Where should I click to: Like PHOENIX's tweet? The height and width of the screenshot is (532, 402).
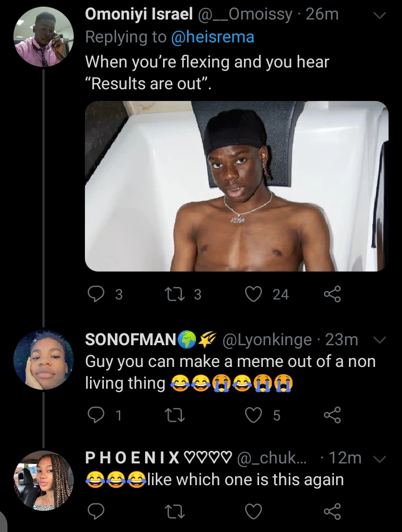[x=253, y=511]
